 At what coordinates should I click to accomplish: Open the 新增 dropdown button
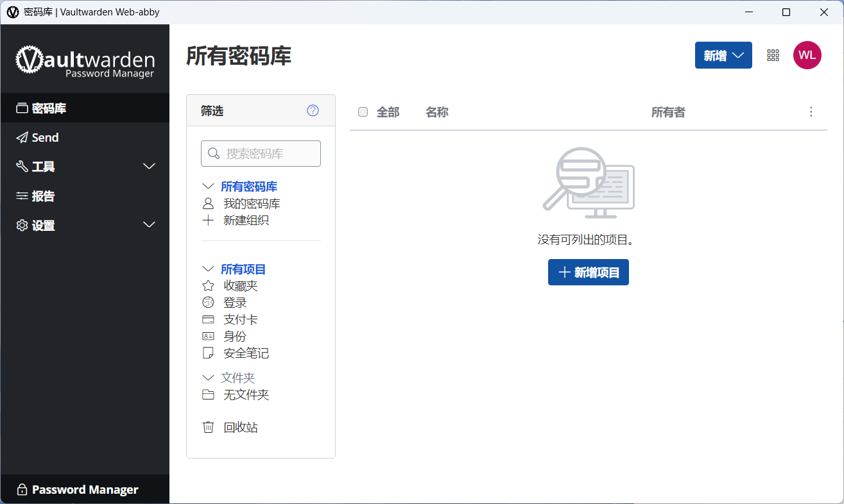pos(723,55)
